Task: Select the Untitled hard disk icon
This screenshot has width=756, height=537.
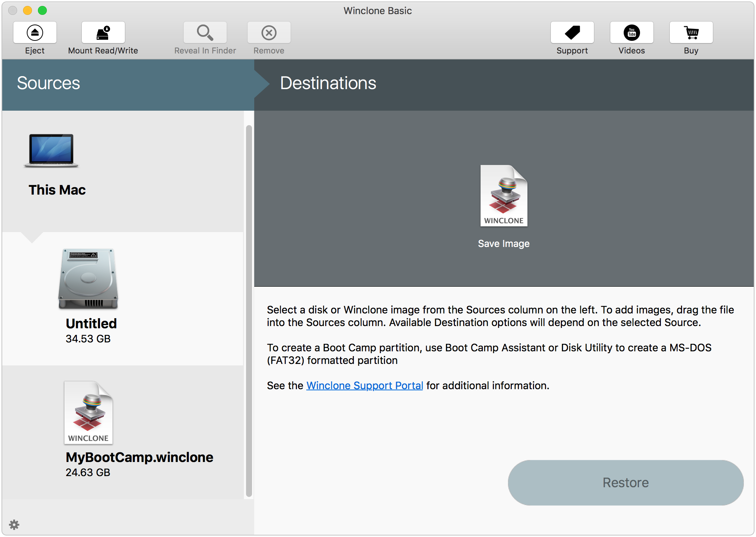Action: click(88, 279)
